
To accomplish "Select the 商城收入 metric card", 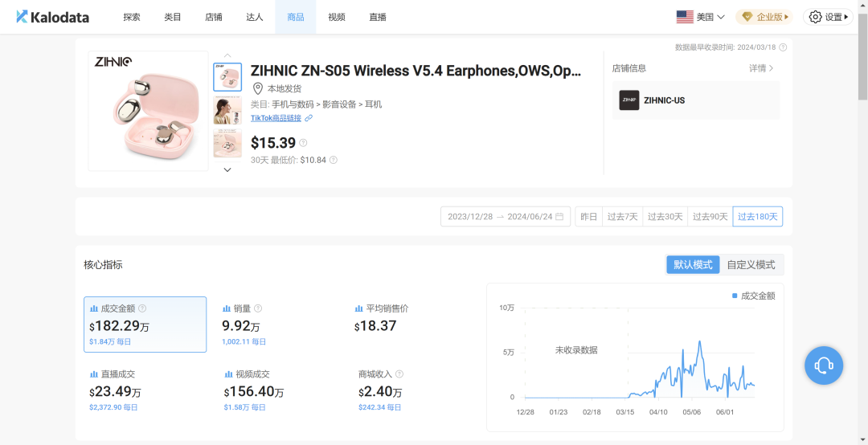I will tap(412, 390).
